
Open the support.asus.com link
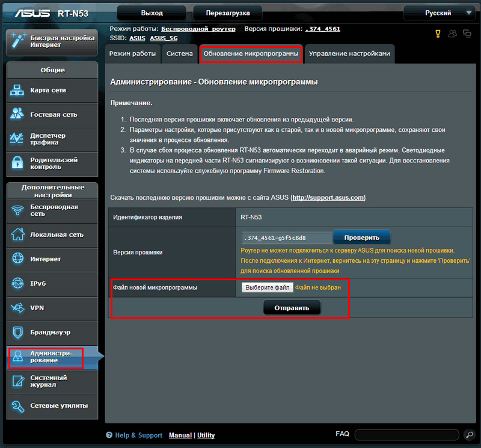pos(328,198)
